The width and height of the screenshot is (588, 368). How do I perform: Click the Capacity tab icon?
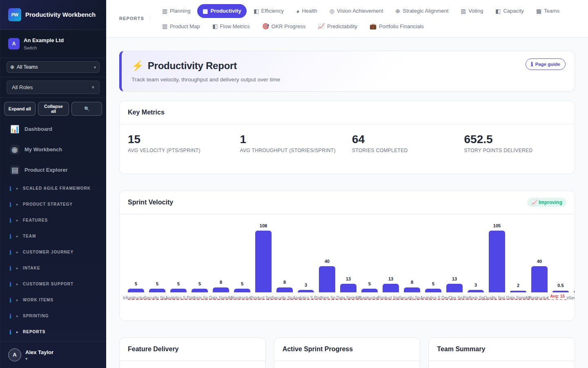point(498,11)
